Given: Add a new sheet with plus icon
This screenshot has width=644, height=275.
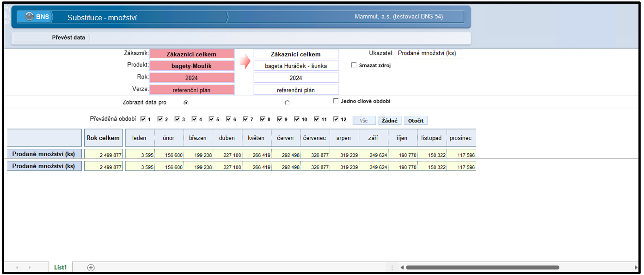Looking at the screenshot, I should click(x=91, y=267).
